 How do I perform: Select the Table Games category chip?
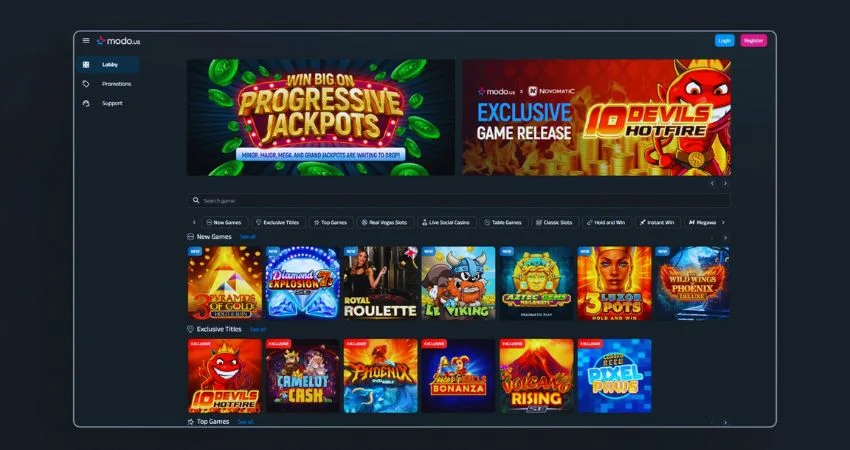[504, 222]
